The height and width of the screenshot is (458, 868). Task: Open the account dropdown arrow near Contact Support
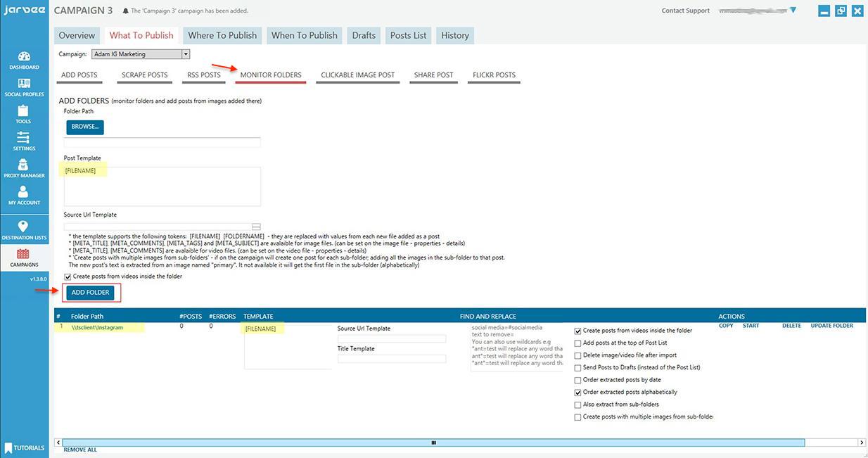(793, 11)
